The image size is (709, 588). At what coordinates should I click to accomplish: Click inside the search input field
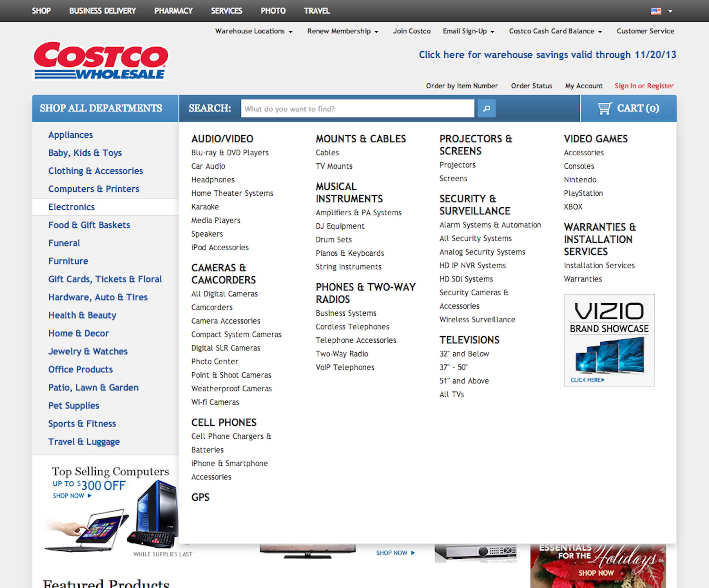357,108
